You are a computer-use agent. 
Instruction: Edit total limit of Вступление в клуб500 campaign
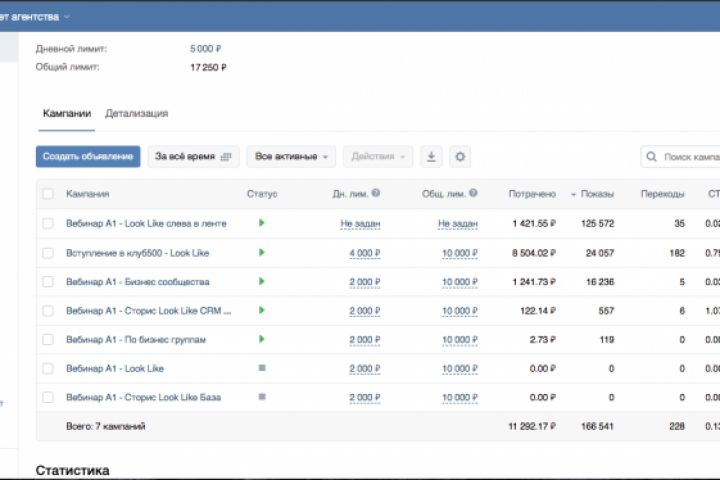click(x=460, y=253)
